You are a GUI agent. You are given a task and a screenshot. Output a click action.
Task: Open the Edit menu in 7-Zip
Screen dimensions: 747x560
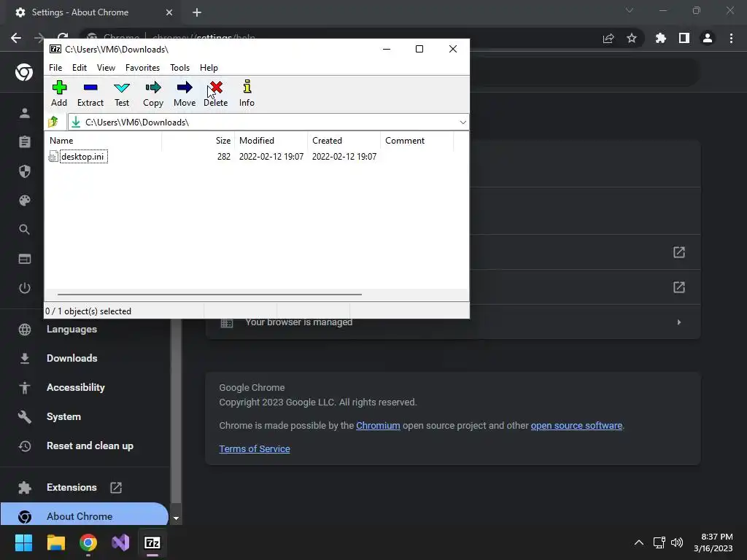[x=79, y=68]
